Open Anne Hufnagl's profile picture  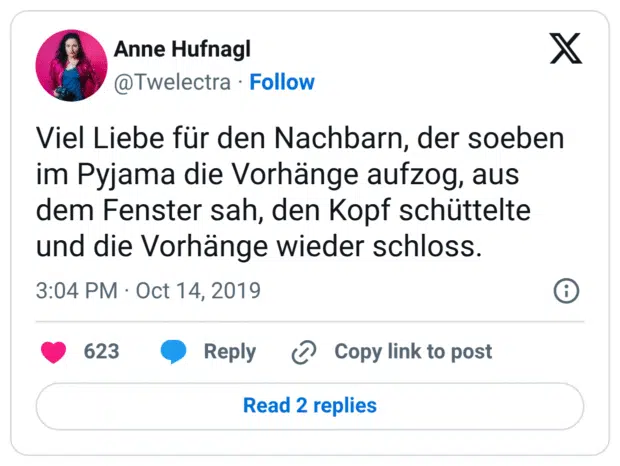[70, 65]
